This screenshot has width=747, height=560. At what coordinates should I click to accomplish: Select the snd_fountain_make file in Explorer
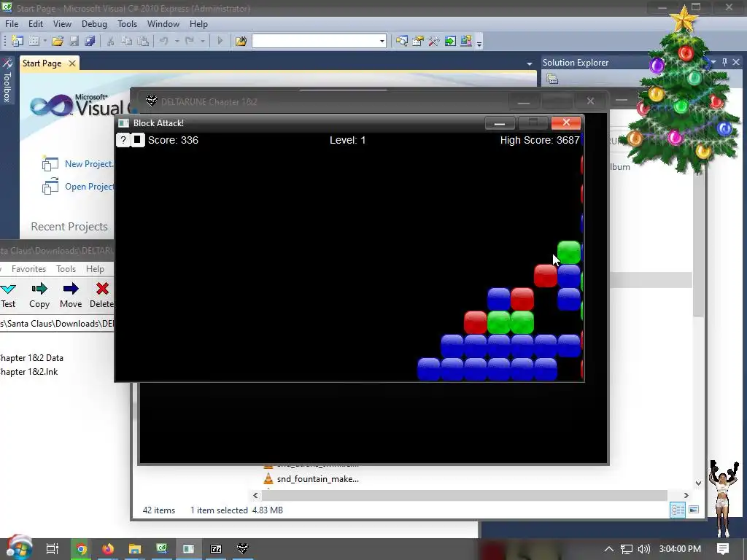click(x=311, y=479)
